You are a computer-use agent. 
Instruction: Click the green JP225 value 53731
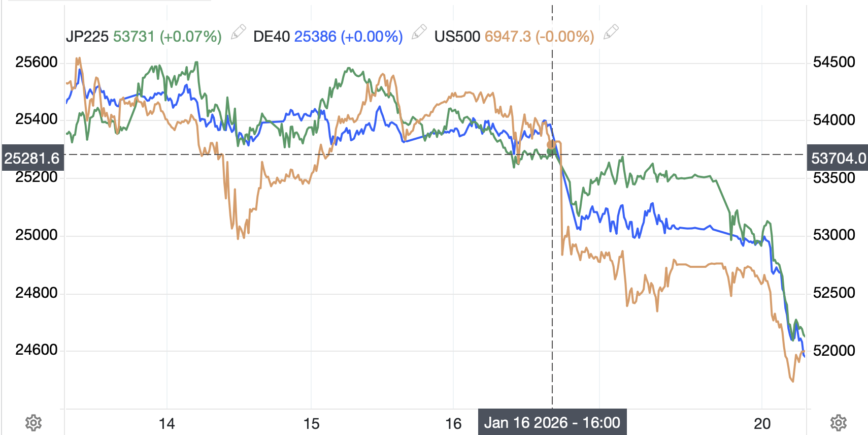(x=134, y=37)
